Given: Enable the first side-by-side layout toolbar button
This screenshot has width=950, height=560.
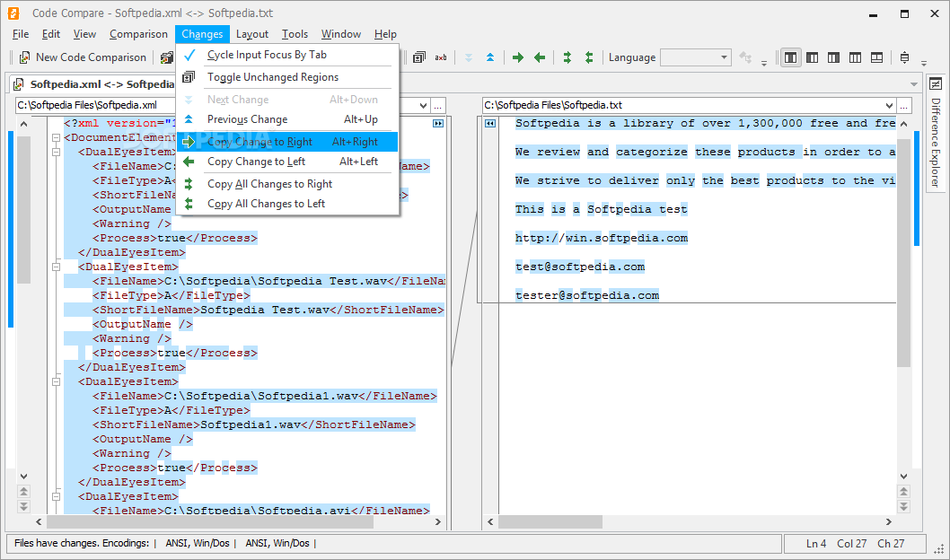Looking at the screenshot, I should tap(790, 57).
